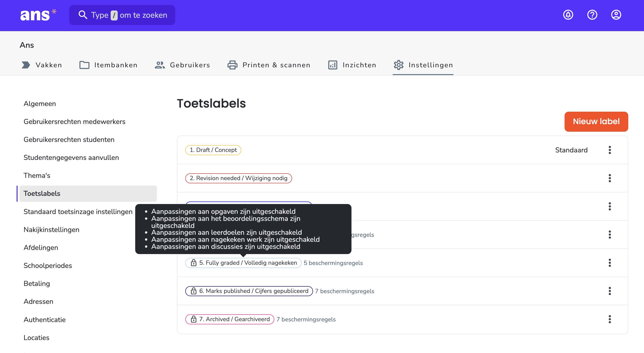The image size is (644, 353).
Task: Switch to the Gebruikers tab
Action: [x=182, y=65]
